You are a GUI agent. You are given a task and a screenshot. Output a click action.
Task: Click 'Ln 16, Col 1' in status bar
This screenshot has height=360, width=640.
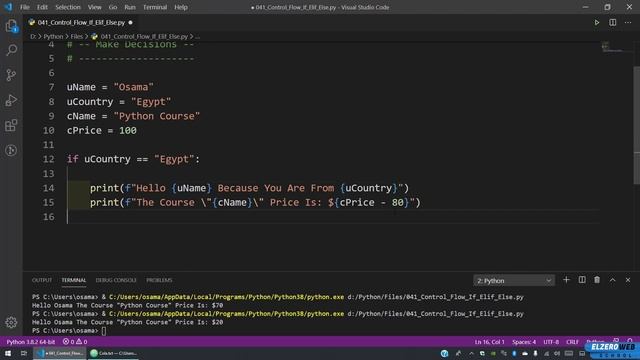point(489,342)
